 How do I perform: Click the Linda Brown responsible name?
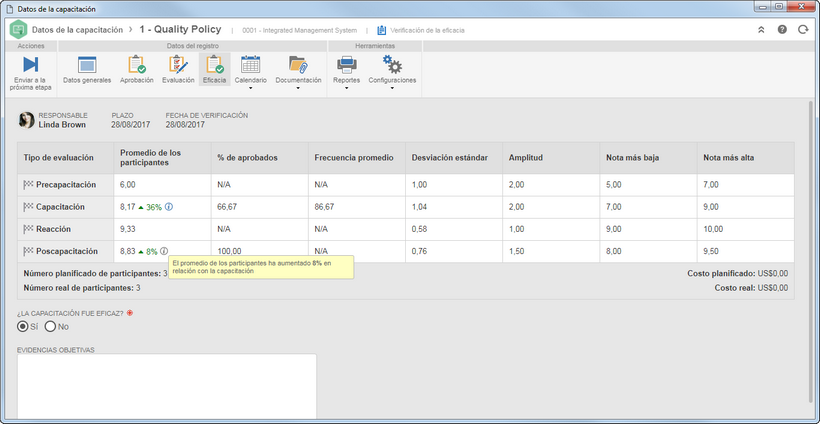(x=62, y=125)
